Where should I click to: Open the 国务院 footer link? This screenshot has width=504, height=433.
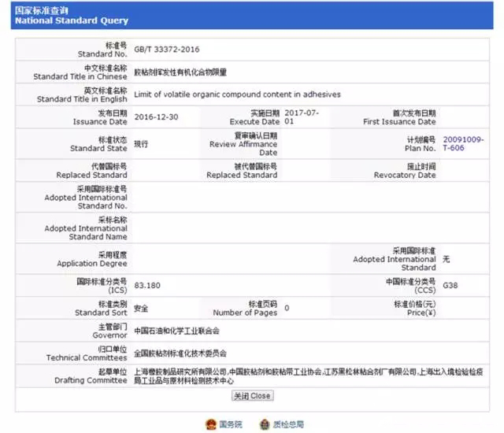(231, 424)
